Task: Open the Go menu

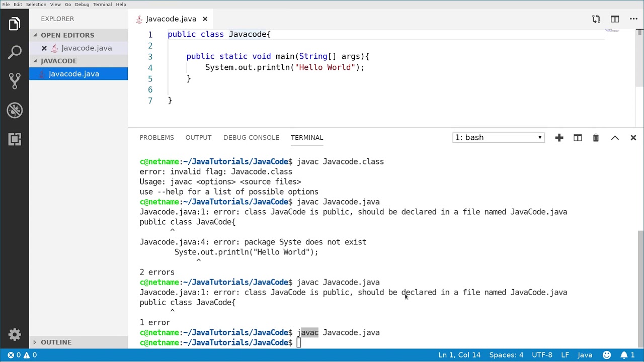Action: pos(68,5)
